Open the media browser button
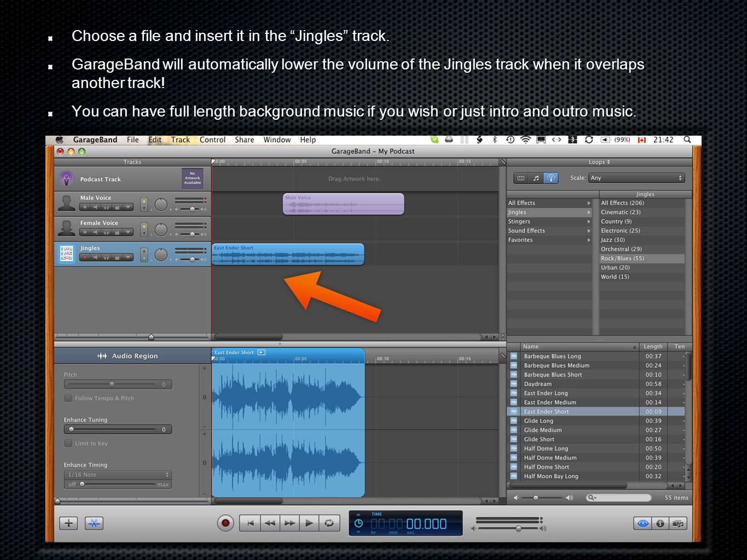This screenshot has width=747, height=560. point(678,523)
